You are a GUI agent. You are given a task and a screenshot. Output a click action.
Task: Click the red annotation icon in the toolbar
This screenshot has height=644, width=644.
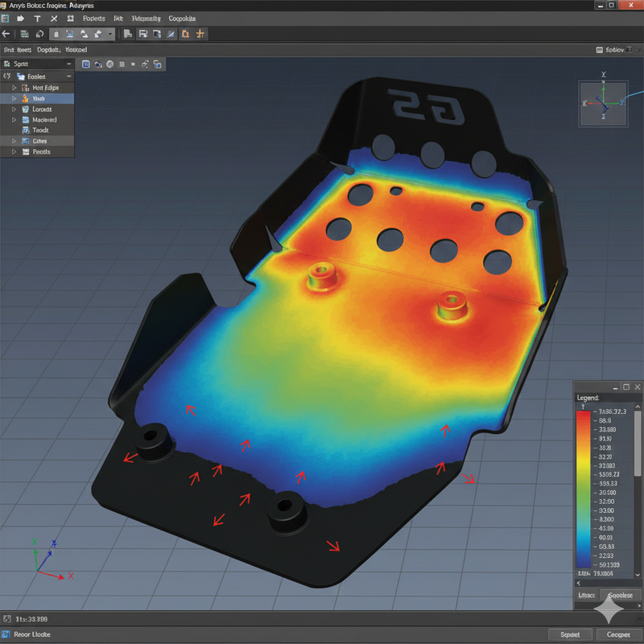pyautogui.click(x=185, y=34)
